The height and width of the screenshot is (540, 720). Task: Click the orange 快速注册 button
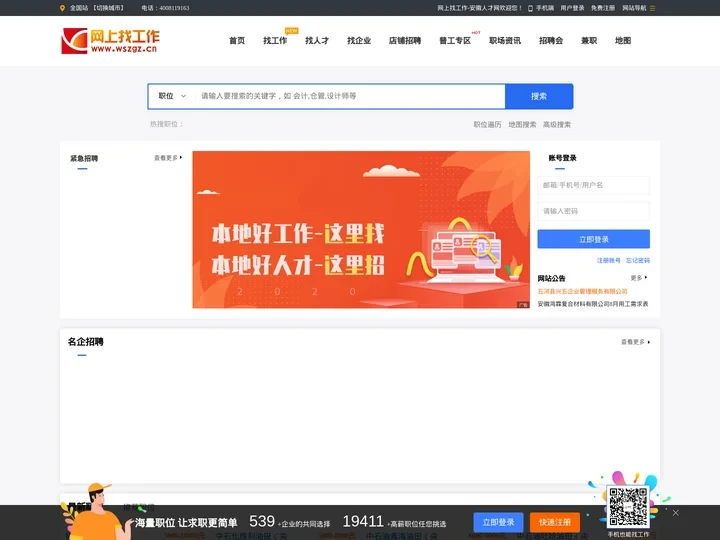[555, 523]
